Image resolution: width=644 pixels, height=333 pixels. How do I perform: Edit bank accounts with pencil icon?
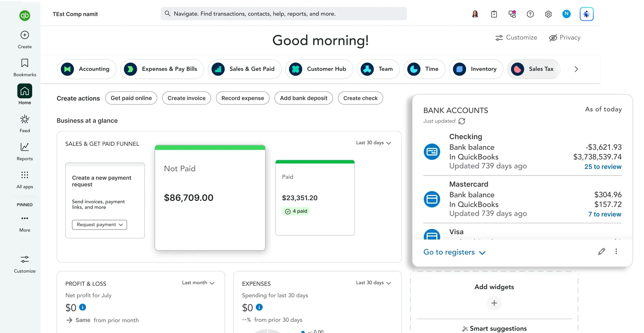click(602, 252)
